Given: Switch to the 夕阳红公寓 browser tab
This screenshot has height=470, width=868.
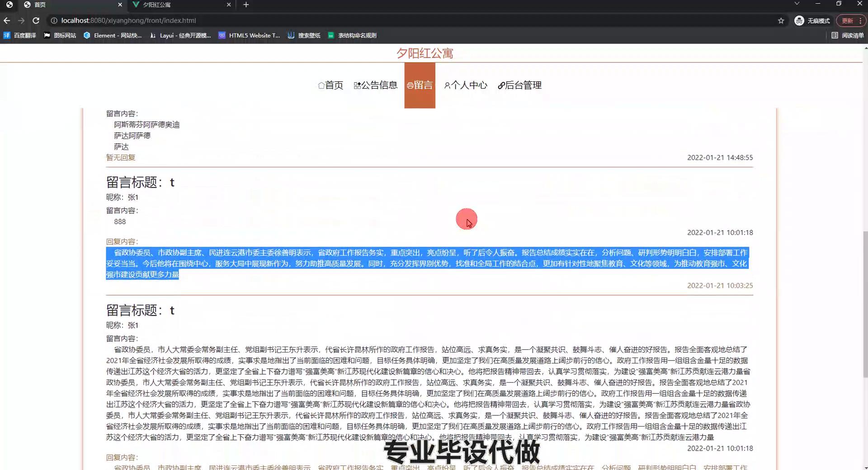Looking at the screenshot, I should [181, 5].
